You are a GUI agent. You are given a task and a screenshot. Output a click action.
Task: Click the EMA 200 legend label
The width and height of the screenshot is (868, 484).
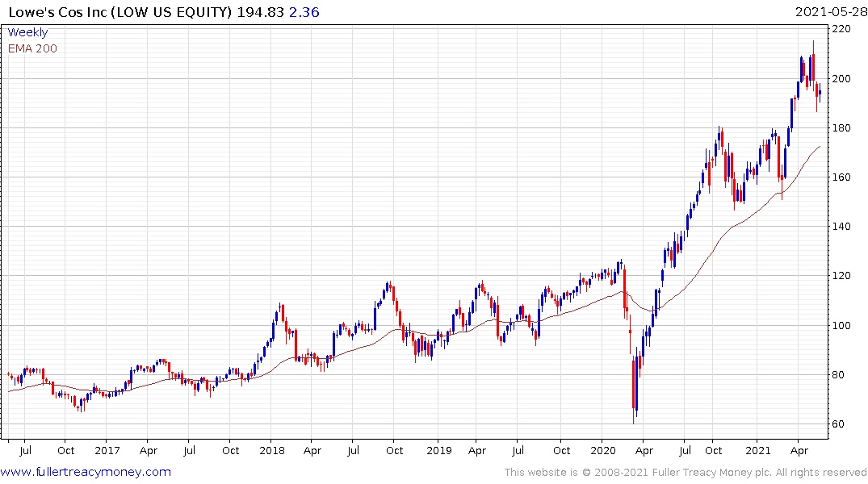coord(32,48)
